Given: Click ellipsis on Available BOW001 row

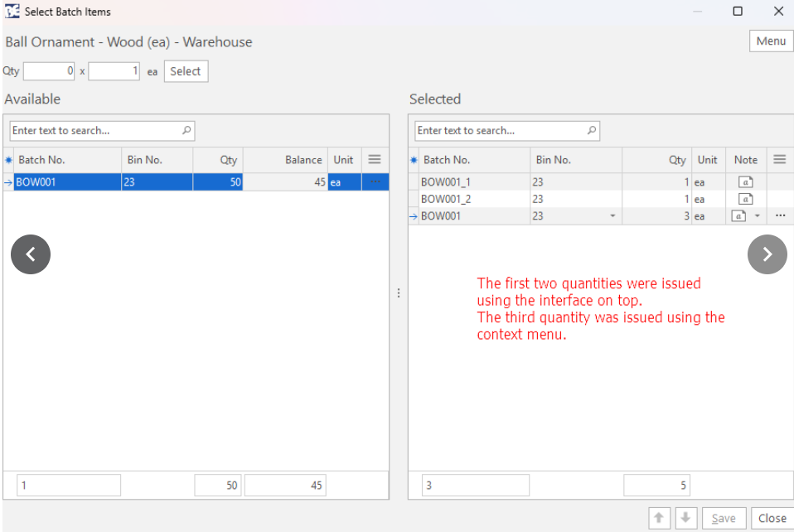Looking at the screenshot, I should coord(375,181).
